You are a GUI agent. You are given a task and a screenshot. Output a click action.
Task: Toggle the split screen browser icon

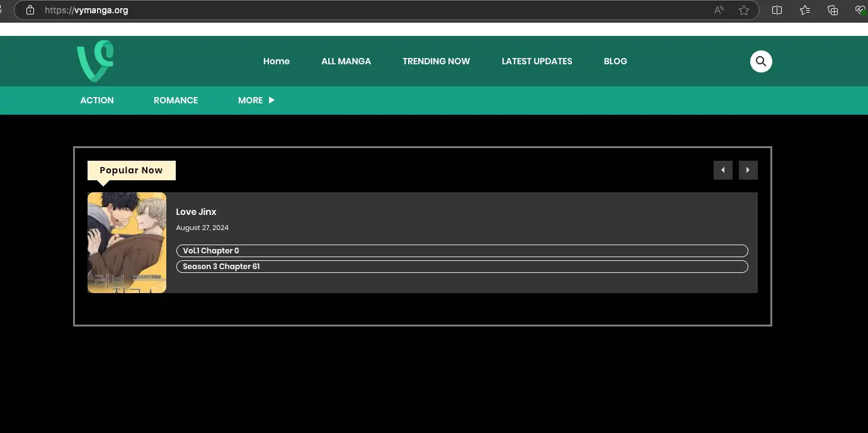pyautogui.click(x=777, y=10)
